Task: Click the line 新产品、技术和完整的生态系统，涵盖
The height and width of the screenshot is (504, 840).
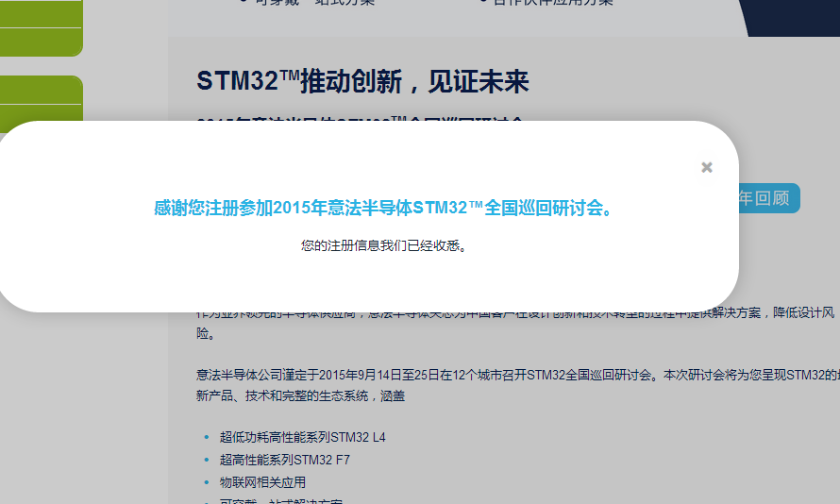Action: click(300, 396)
